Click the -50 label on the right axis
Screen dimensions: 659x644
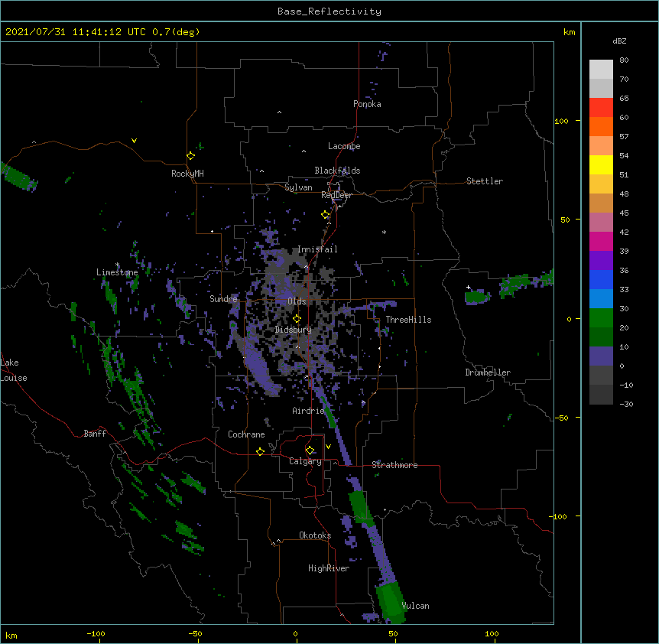click(561, 418)
